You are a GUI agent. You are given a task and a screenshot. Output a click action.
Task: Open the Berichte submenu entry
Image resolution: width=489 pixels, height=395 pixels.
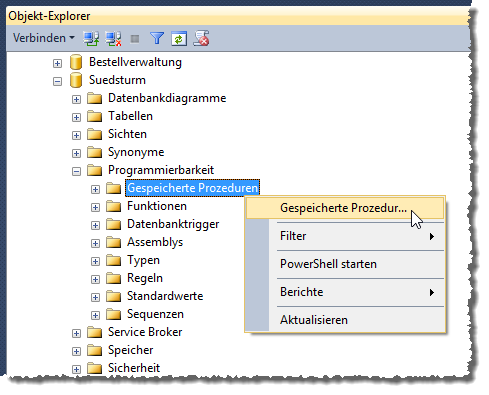345,292
